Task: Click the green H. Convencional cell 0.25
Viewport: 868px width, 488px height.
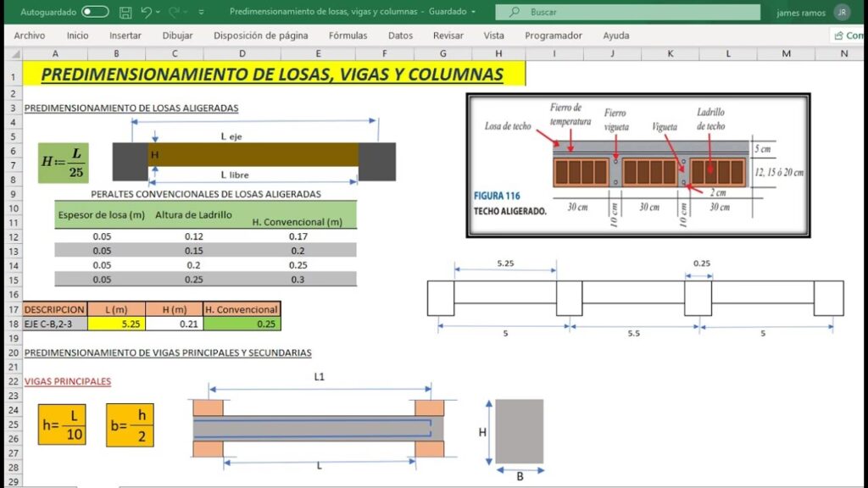Action: pos(241,324)
